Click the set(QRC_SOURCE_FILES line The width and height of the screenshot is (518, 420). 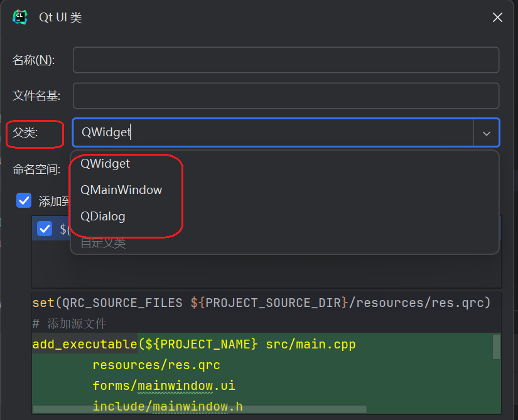261,303
